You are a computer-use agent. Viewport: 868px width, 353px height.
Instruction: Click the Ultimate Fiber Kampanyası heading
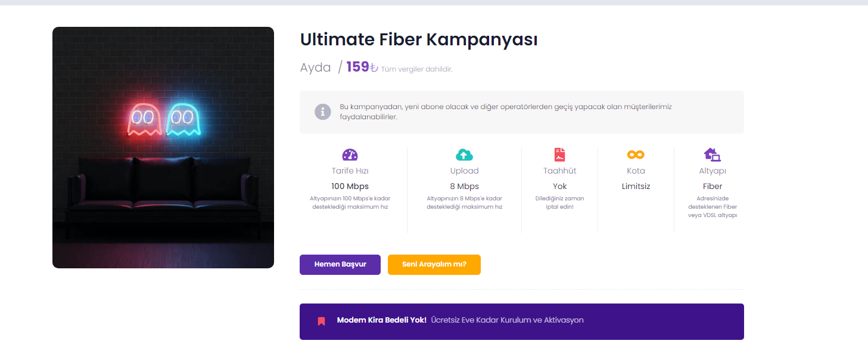[419, 39]
